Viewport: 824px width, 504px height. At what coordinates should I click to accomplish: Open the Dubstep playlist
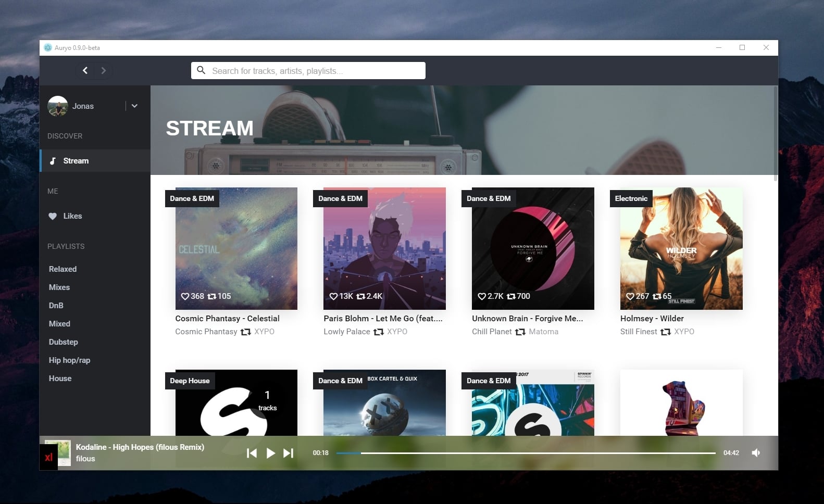(63, 342)
